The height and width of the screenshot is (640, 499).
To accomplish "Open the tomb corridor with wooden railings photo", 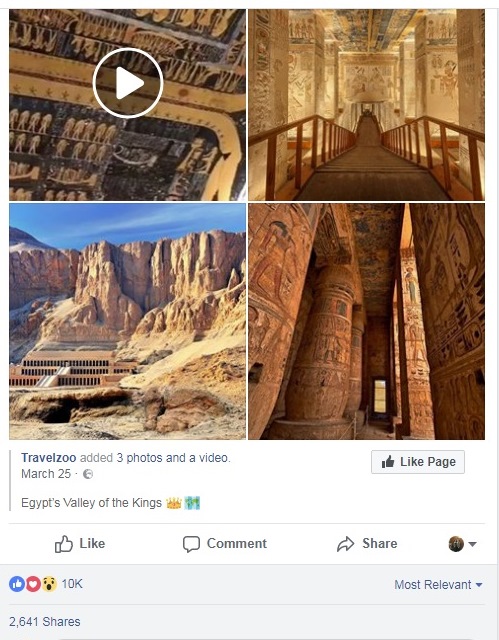I will pos(366,105).
